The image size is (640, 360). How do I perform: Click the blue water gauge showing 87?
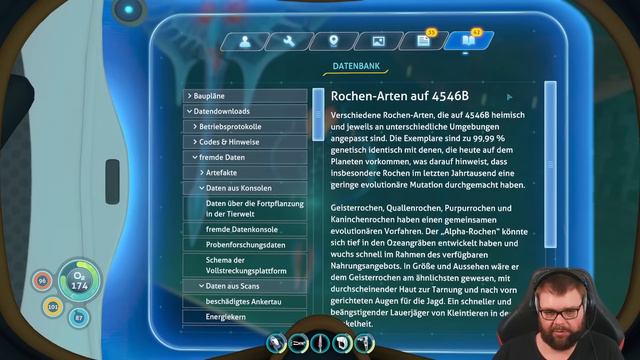click(x=79, y=318)
